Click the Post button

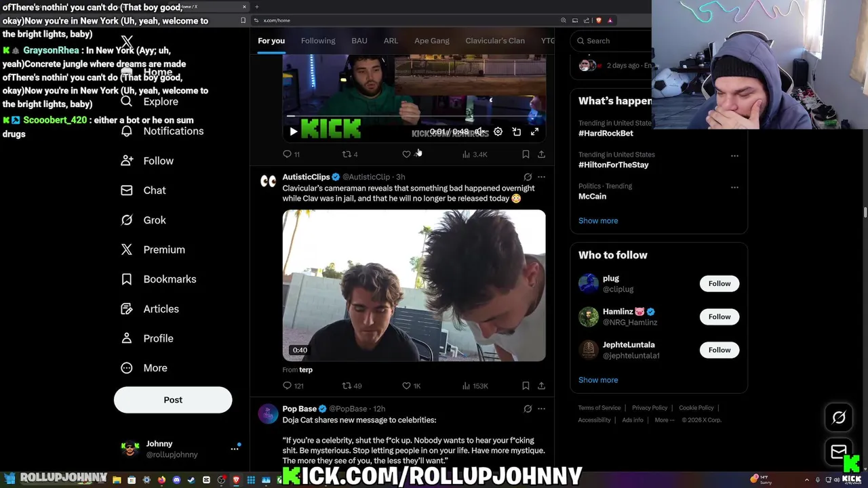click(x=173, y=400)
